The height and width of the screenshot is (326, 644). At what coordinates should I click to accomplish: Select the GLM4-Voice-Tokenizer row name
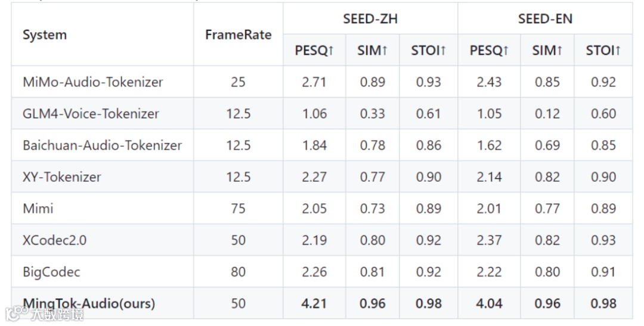91,113
